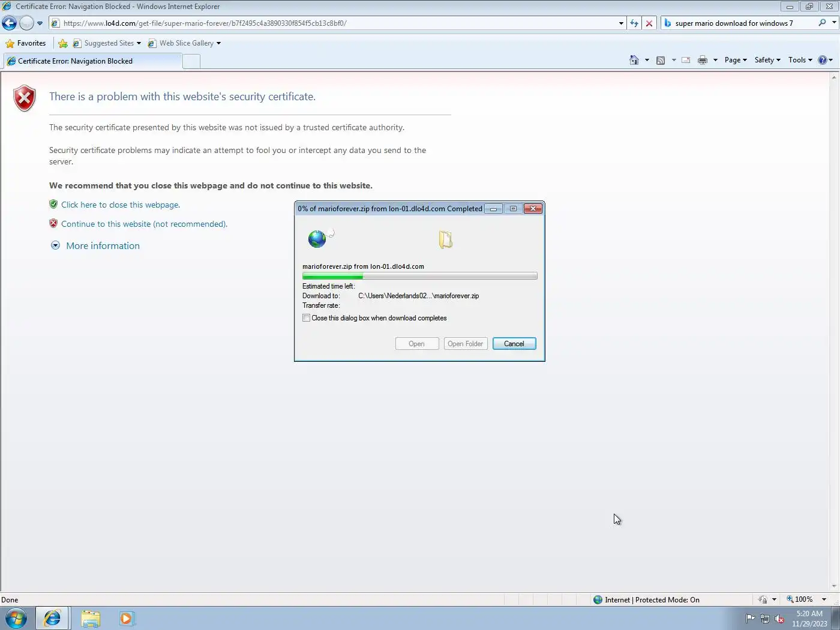This screenshot has height=630, width=840.
Task: Expand the Print dropdown arrow
Action: 715,60
